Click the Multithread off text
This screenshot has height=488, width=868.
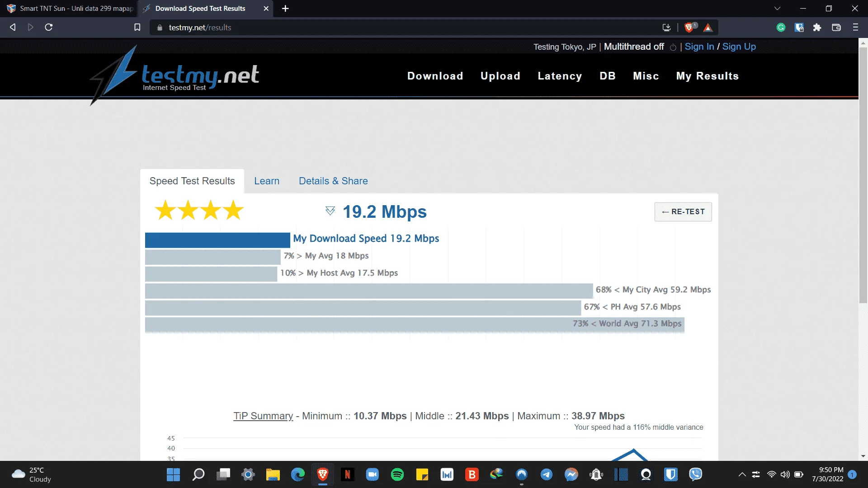(x=634, y=47)
